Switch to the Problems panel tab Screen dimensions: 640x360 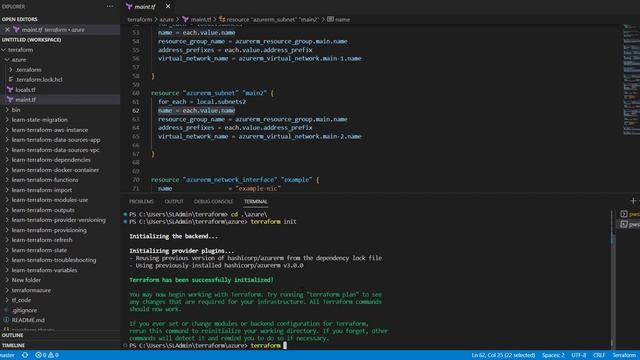(141, 202)
